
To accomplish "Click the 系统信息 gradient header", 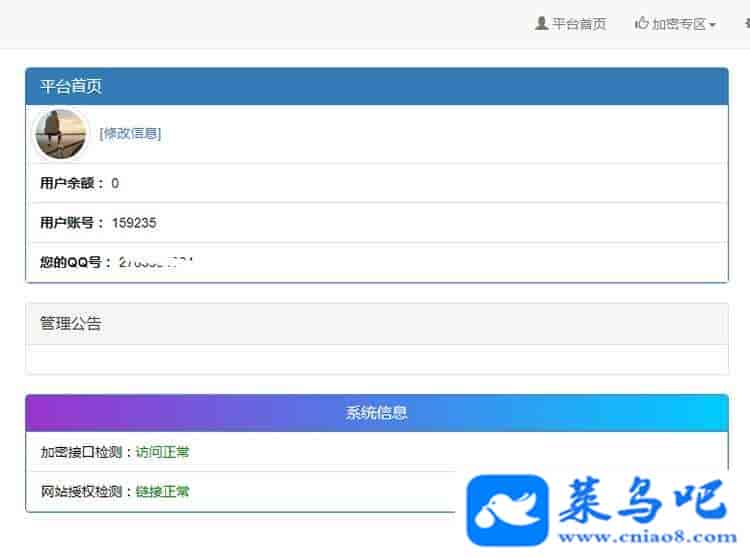I will click(x=377, y=413).
